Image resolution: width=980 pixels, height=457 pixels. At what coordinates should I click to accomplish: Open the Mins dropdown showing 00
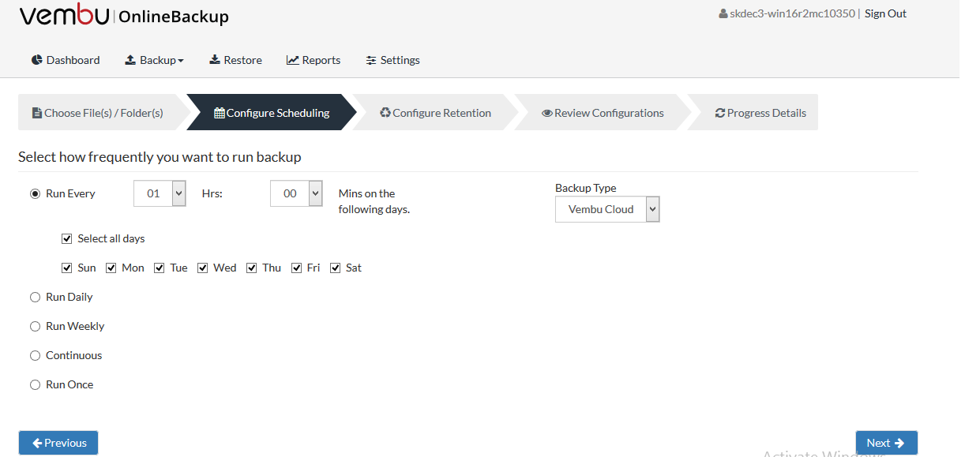click(x=296, y=193)
